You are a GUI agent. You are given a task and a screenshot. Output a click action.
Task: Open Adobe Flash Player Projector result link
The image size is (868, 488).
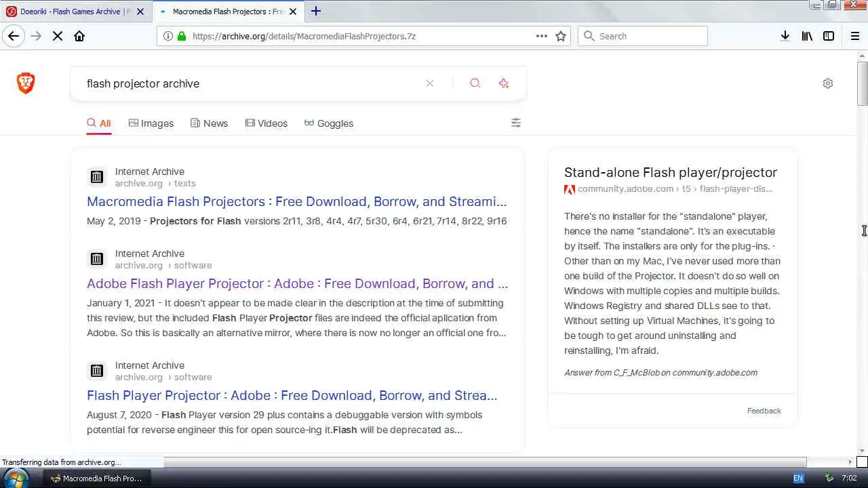pos(297,283)
